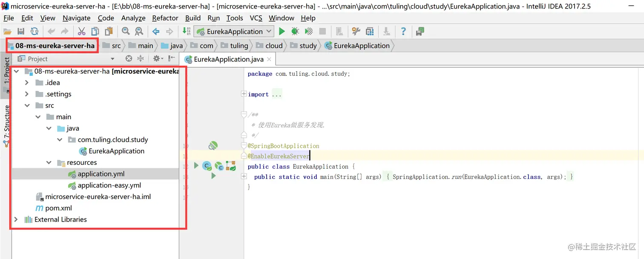Click the Replace toolbar icon
Screen dimensions: 644x259
[x=139, y=31]
